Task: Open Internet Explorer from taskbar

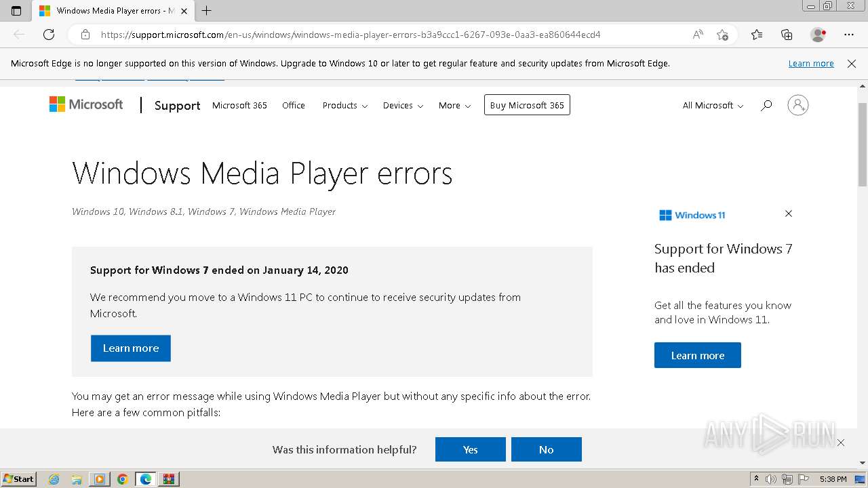Action: click(54, 479)
